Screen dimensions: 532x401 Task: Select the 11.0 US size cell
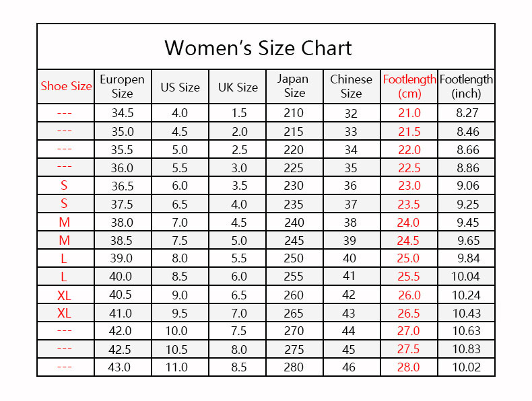(x=180, y=367)
